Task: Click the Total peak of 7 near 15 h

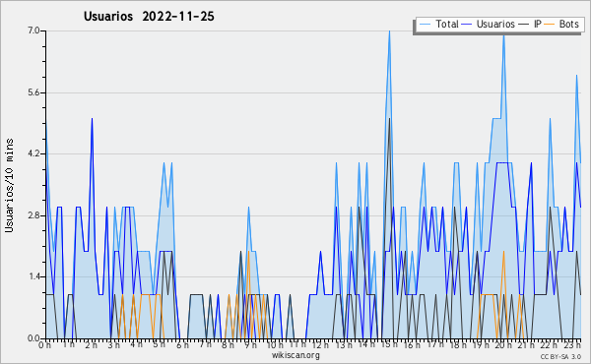Action: (389, 31)
